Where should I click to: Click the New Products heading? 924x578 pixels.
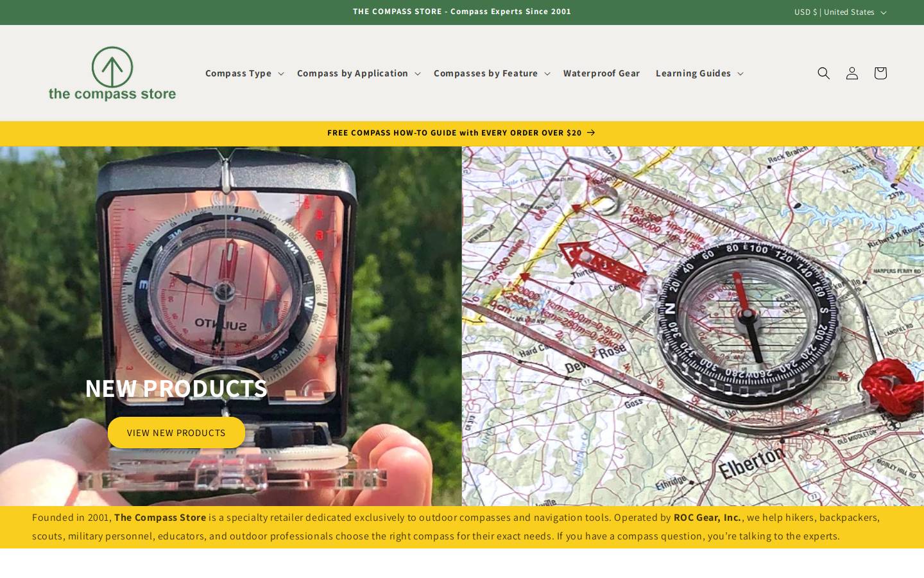(176, 389)
